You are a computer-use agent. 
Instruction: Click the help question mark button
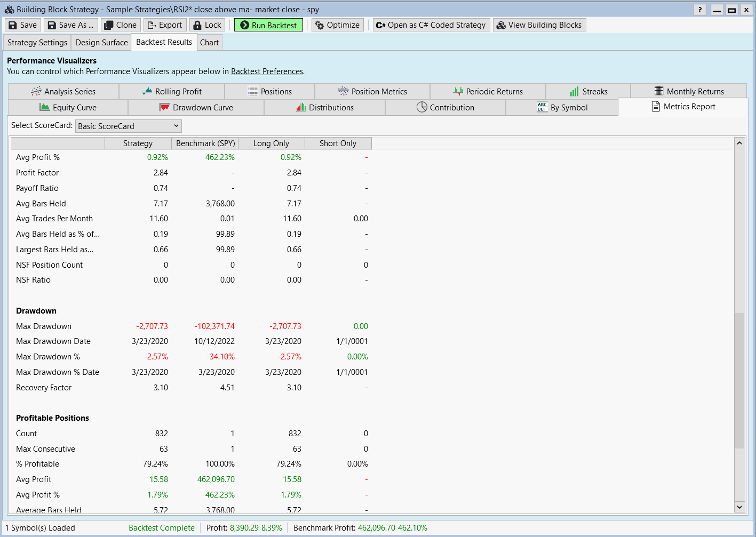(699, 10)
